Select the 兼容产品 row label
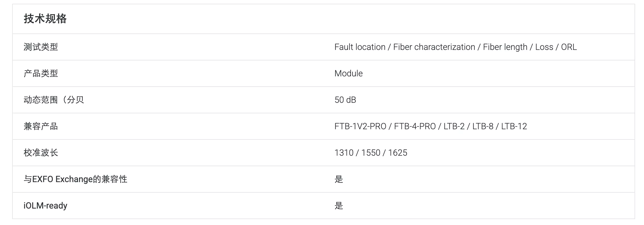This screenshot has width=644, height=225. pyautogui.click(x=41, y=126)
